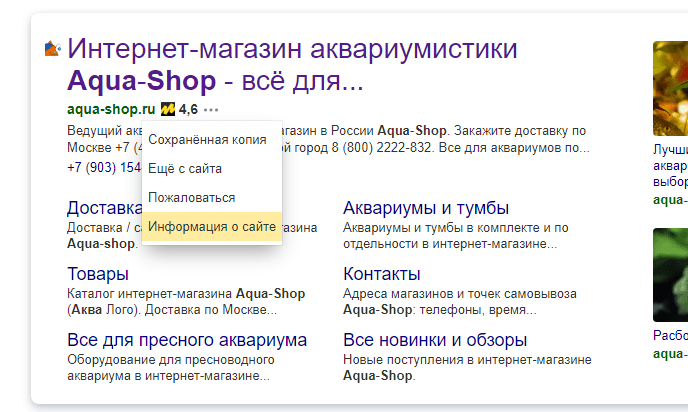Click the 8 (800) 2222-832 snippet text
Viewport: 688px width, 412px height.
381,147
